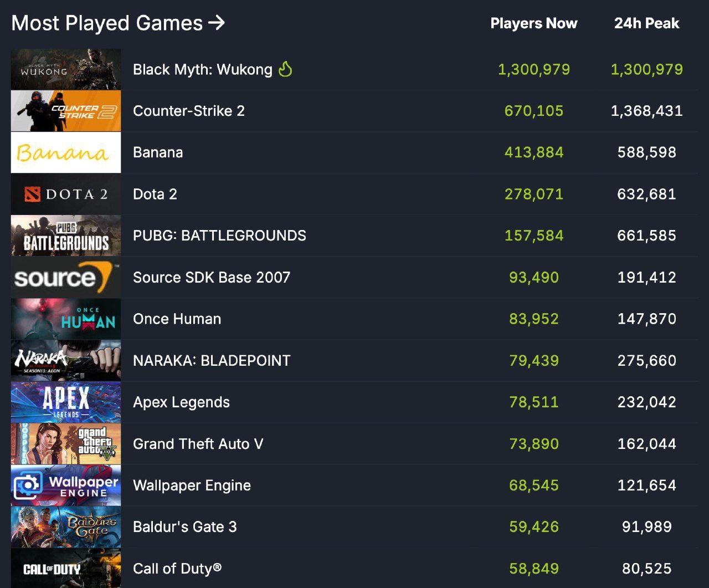Open the PUBG Battlegrounds thumbnail
The height and width of the screenshot is (588, 709).
66,236
